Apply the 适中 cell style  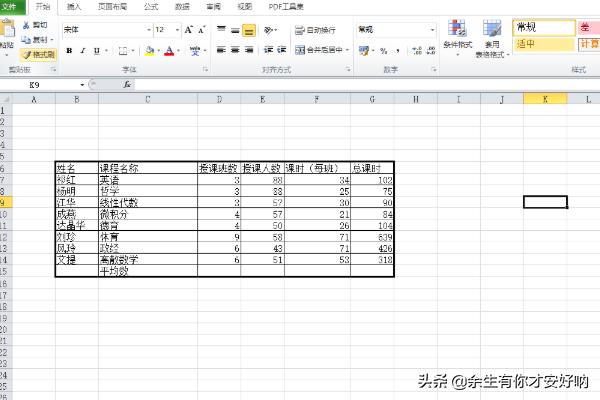[x=544, y=44]
